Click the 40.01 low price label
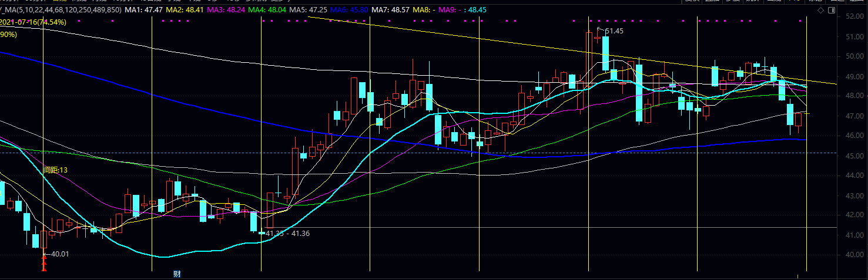868x280 pixels. [59, 254]
